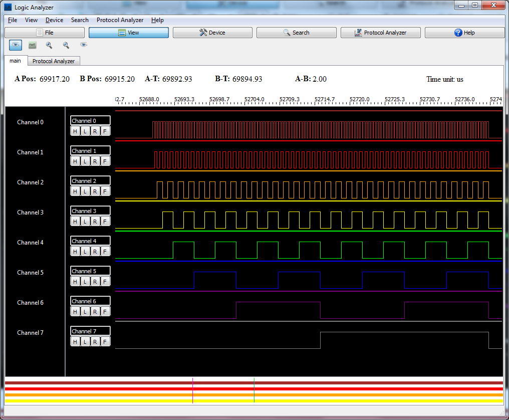Image resolution: width=509 pixels, height=420 pixels.
Task: Click the zoom in magnifier icon
Action: tap(49, 45)
